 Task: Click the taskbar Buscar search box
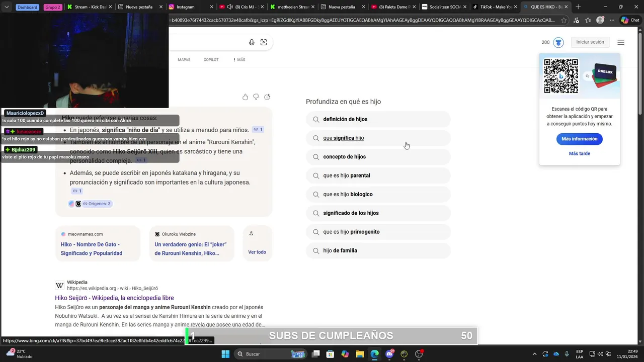point(272,354)
